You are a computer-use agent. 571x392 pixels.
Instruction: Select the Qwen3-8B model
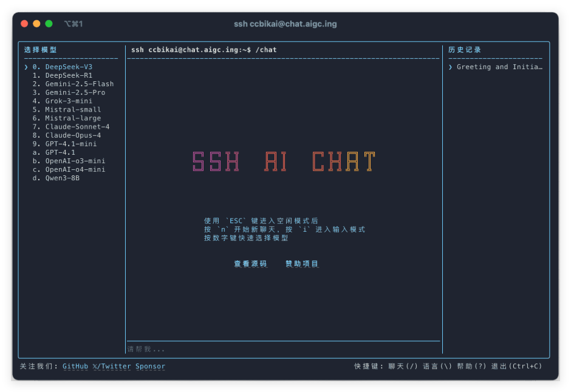(x=56, y=178)
